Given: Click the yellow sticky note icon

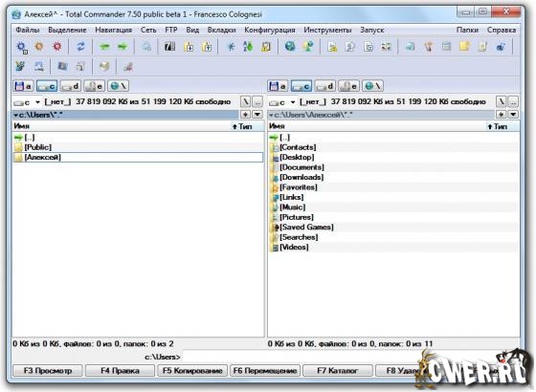Looking at the screenshot, I should [464, 46].
